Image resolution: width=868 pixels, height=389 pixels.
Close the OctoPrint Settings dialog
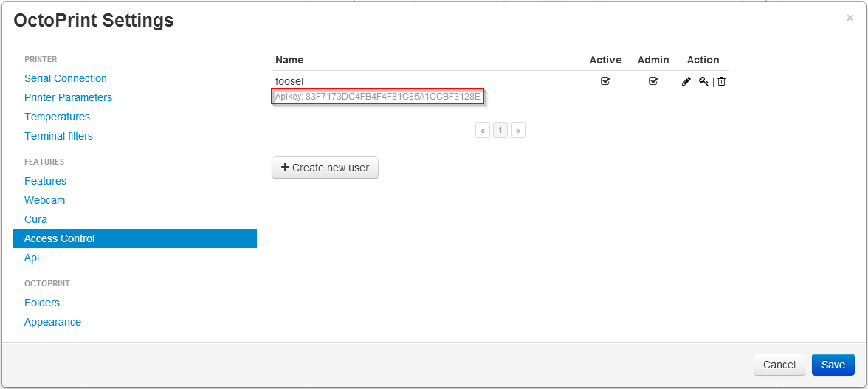(850, 18)
